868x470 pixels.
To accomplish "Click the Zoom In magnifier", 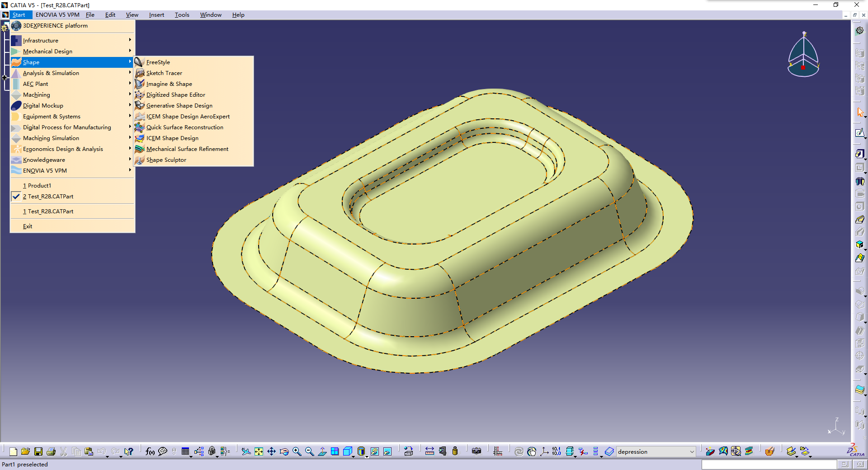I will tap(297, 451).
